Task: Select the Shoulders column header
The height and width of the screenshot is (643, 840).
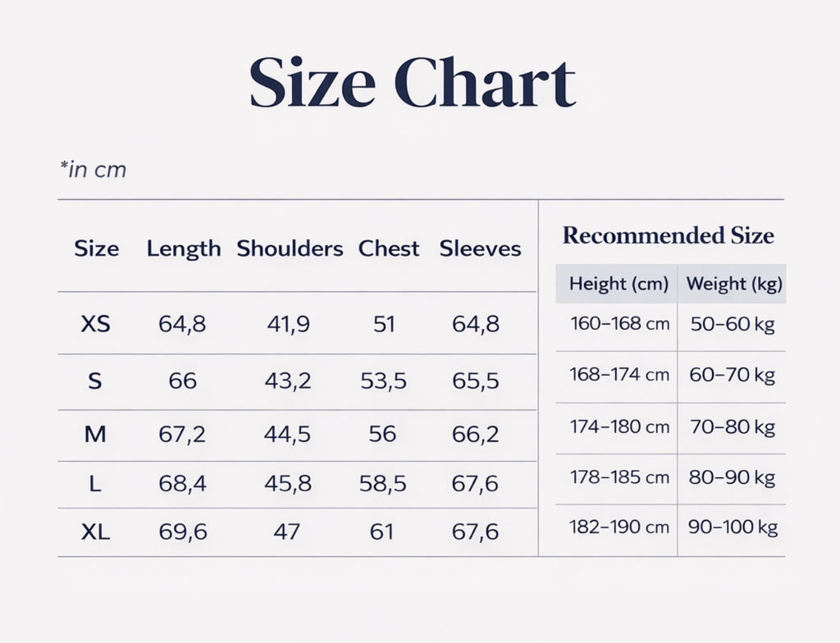Action: point(290,249)
